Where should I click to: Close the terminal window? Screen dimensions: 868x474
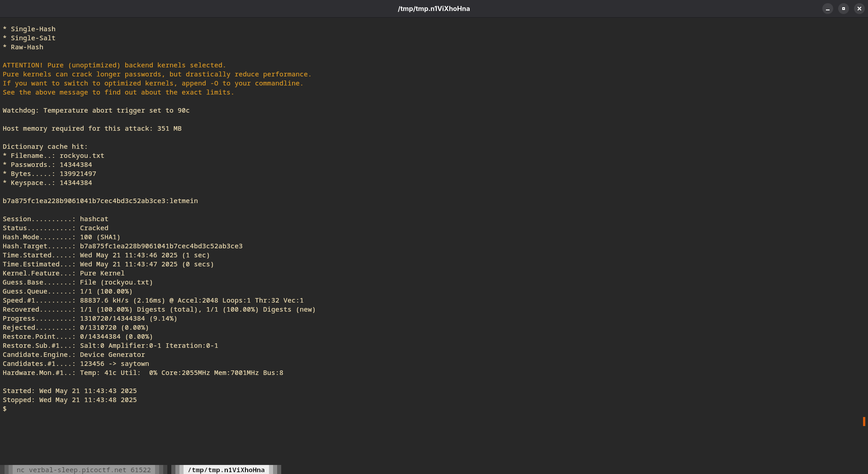click(859, 9)
